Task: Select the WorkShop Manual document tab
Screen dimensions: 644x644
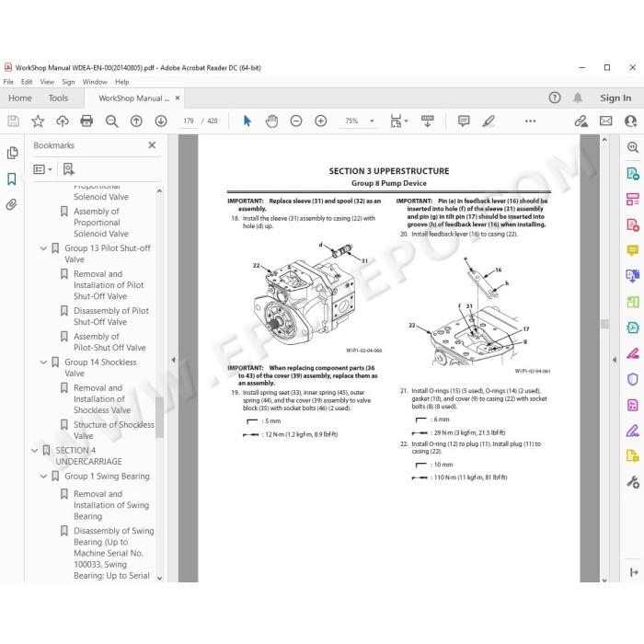Action: 134,98
